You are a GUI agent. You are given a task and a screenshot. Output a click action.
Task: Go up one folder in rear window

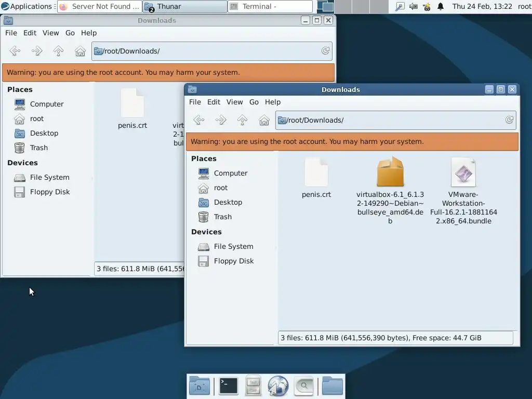58,51
